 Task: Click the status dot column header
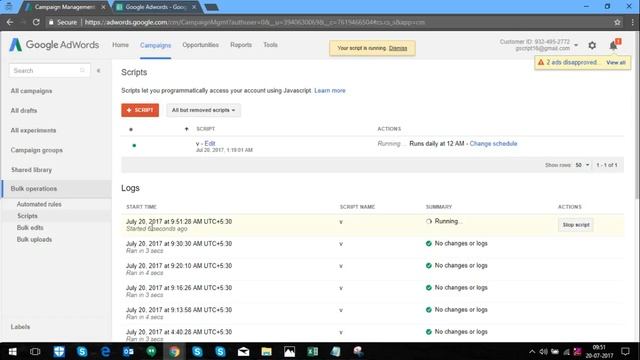point(131,129)
